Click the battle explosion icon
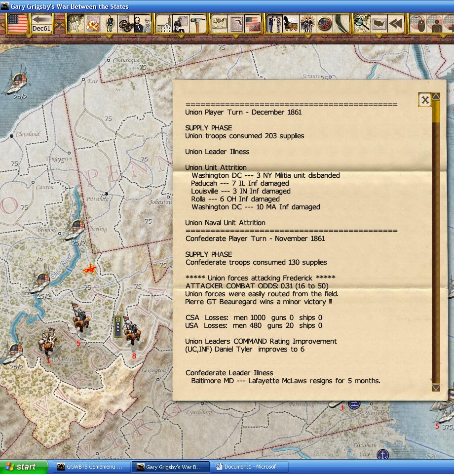Viewport: 454px width, 476px height. (93, 23)
